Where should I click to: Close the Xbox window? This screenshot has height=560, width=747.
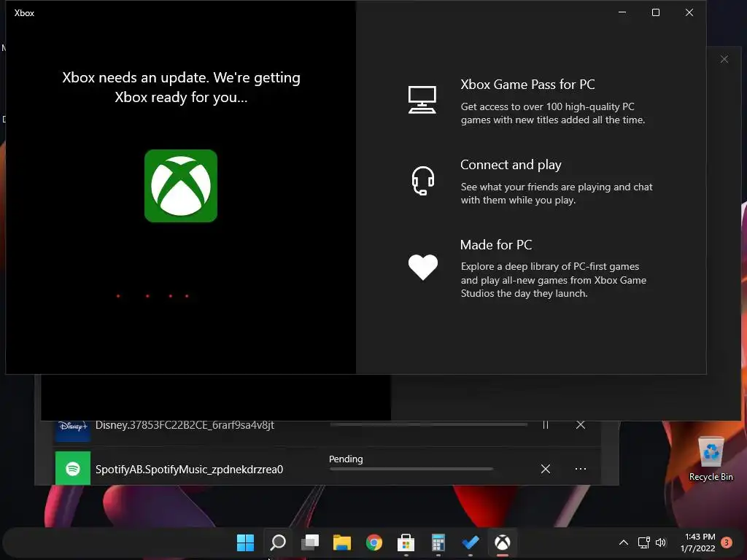(x=689, y=12)
